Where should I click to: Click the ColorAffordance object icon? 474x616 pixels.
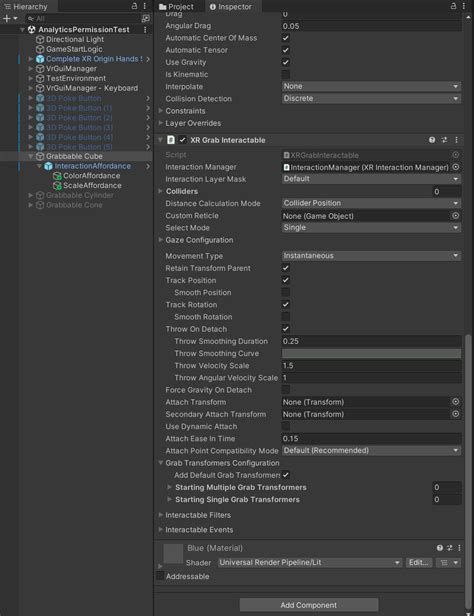[57, 176]
